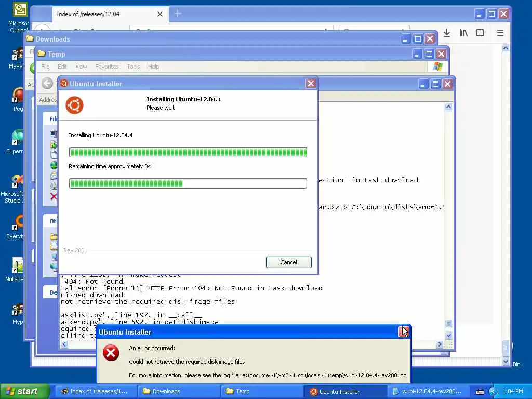Open Firefox library icon
This screenshot has width=532, height=399.
tap(463, 33)
